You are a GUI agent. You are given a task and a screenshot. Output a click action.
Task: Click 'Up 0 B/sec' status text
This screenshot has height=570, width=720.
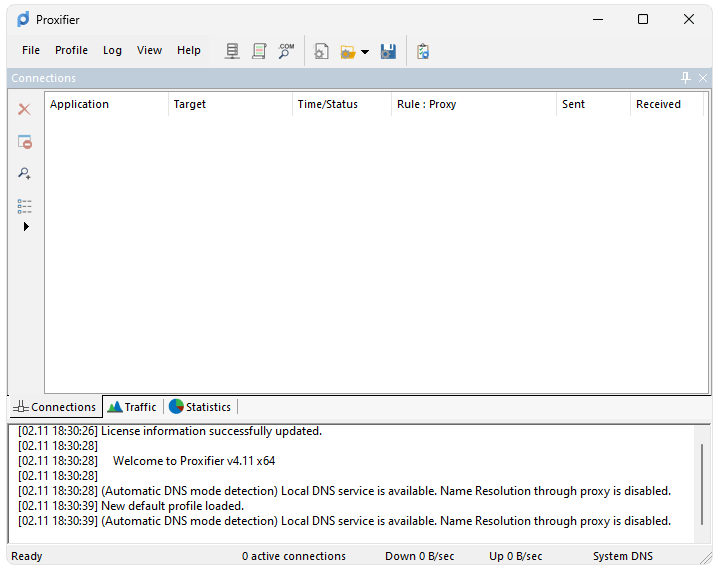click(x=516, y=556)
